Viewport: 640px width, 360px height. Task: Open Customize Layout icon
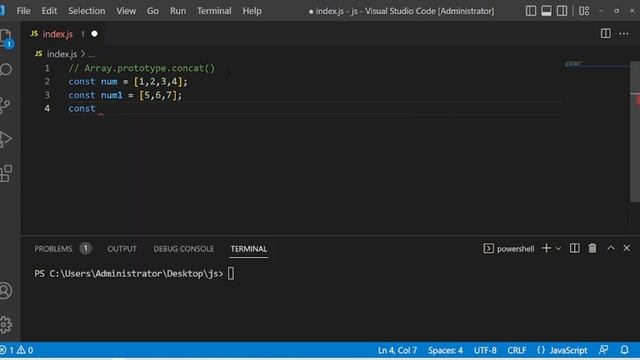click(584, 11)
